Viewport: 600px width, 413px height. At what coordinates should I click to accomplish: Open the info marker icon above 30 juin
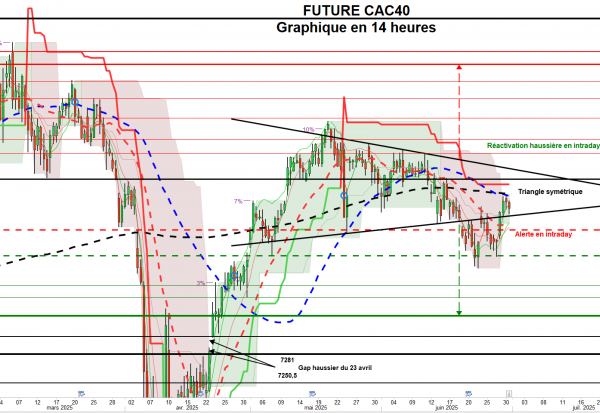pyautogui.click(x=509, y=393)
